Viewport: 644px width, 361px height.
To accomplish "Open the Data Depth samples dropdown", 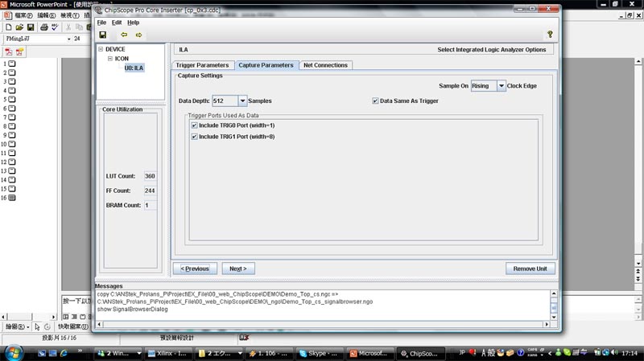I will point(242,101).
